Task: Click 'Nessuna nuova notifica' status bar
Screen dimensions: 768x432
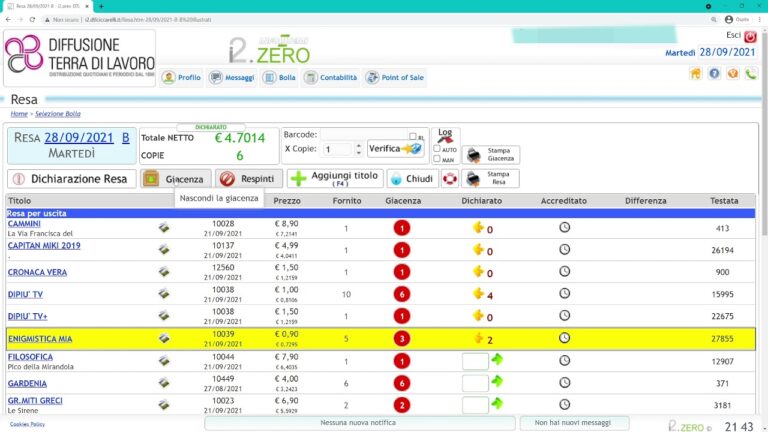Action: (360, 423)
